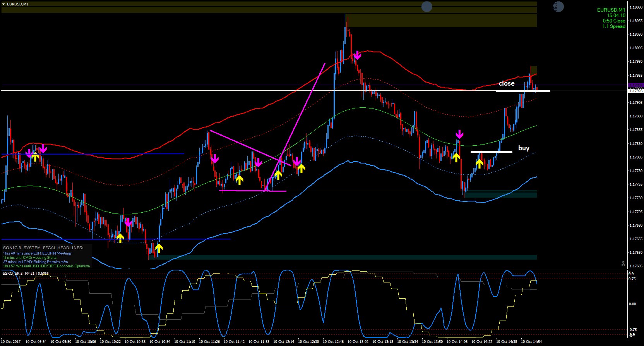Select the yellow up arrow under the buy line

point(480,164)
